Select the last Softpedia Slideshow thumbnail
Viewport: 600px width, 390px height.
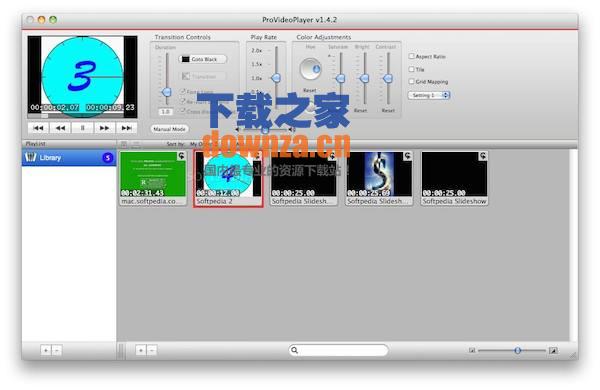454,178
